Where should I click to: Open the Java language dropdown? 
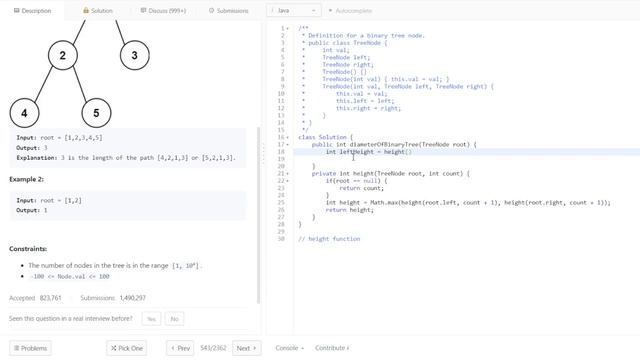(x=293, y=11)
